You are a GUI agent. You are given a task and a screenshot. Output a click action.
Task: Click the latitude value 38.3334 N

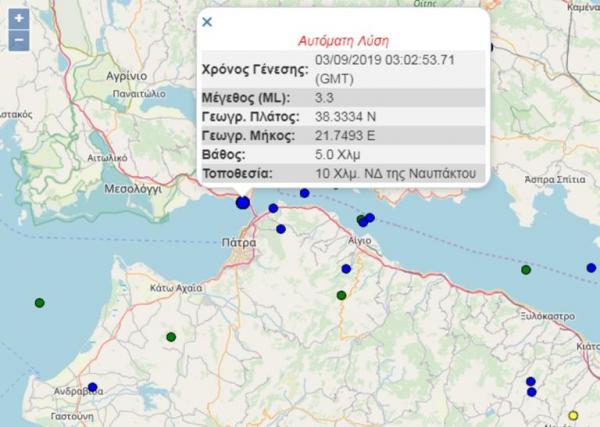point(345,116)
